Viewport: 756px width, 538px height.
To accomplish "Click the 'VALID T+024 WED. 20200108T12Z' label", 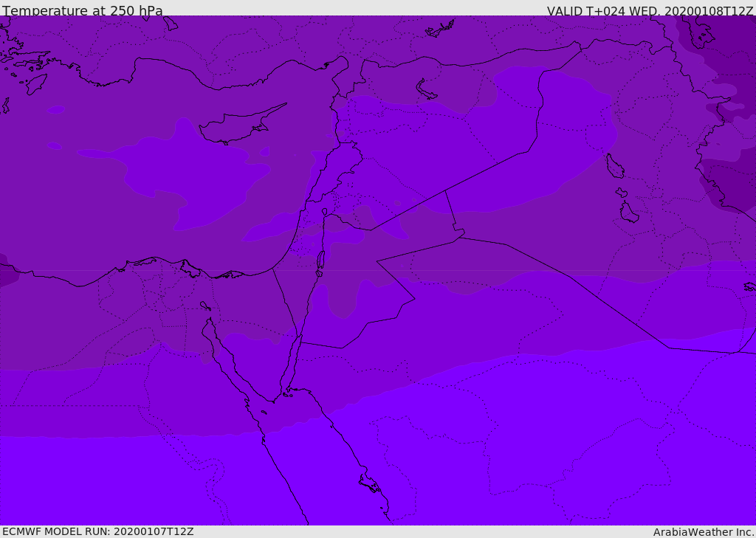I will [650, 10].
